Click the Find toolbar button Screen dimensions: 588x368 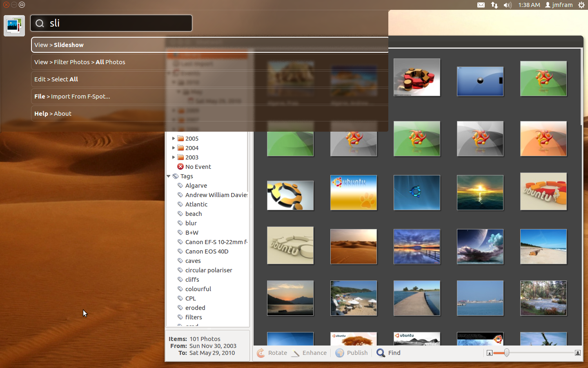point(388,353)
